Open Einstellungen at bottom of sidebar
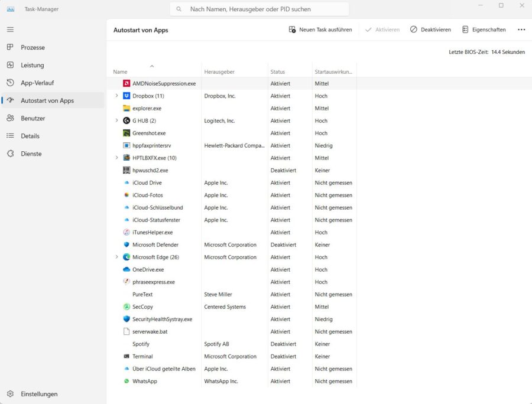Viewport: 532px width, 404px height. 53,394
